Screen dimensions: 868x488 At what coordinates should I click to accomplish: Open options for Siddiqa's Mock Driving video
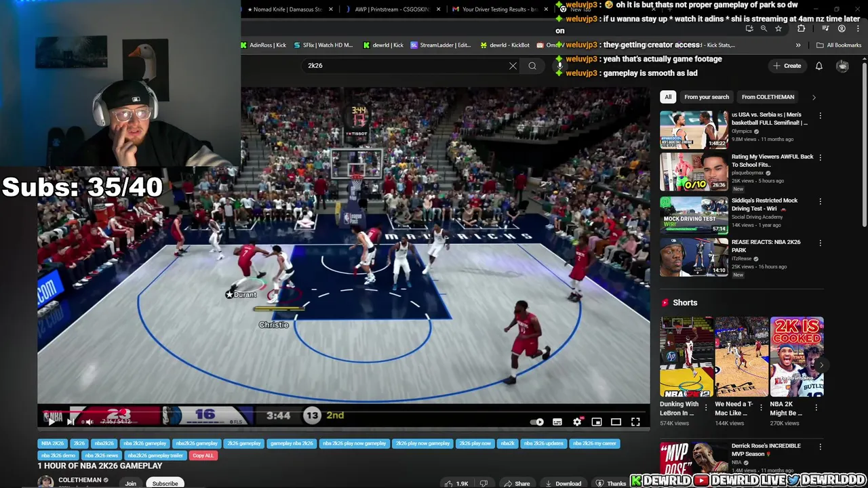click(821, 202)
